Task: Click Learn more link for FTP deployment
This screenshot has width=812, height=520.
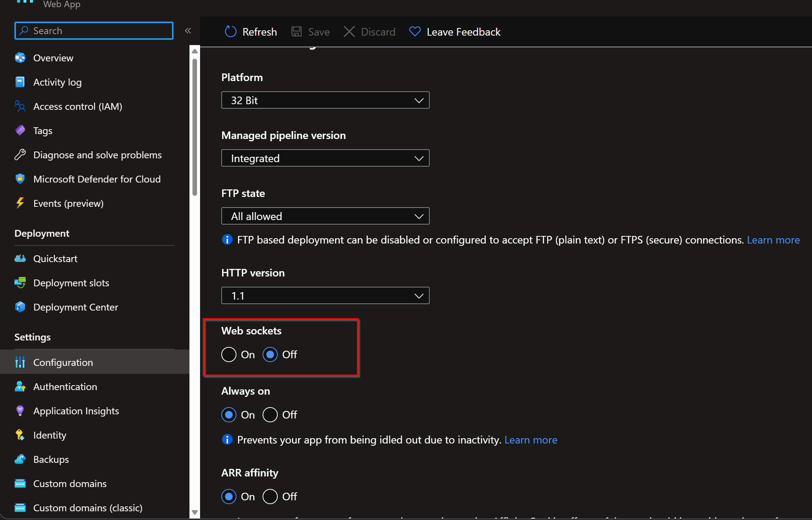Action: point(773,240)
